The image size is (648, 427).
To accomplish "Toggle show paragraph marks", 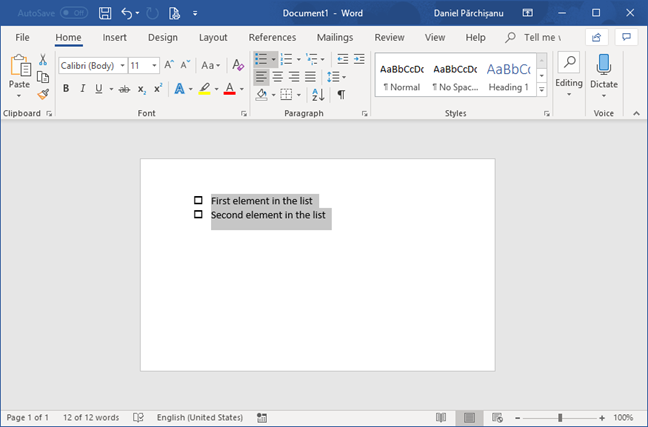I will point(341,95).
